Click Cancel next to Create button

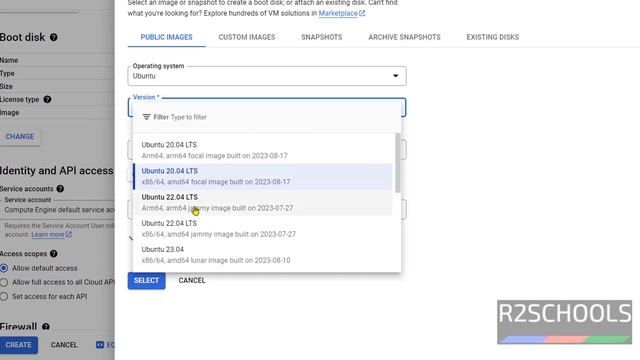(x=64, y=345)
